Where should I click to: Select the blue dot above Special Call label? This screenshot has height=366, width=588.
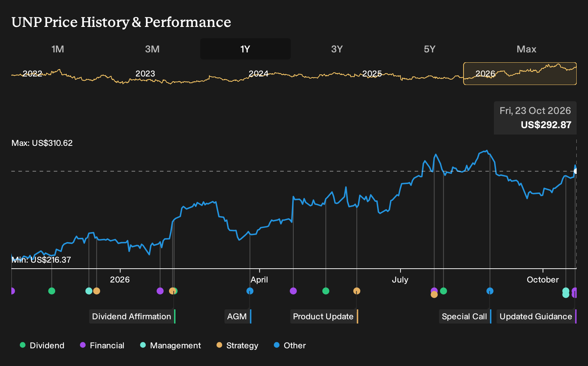pos(490,291)
